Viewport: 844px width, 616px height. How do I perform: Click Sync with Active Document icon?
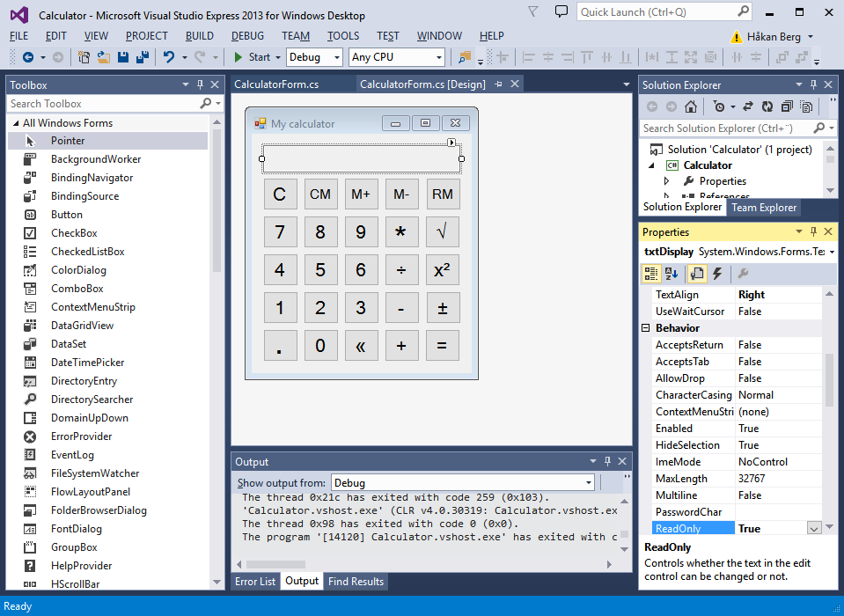pyautogui.click(x=748, y=106)
